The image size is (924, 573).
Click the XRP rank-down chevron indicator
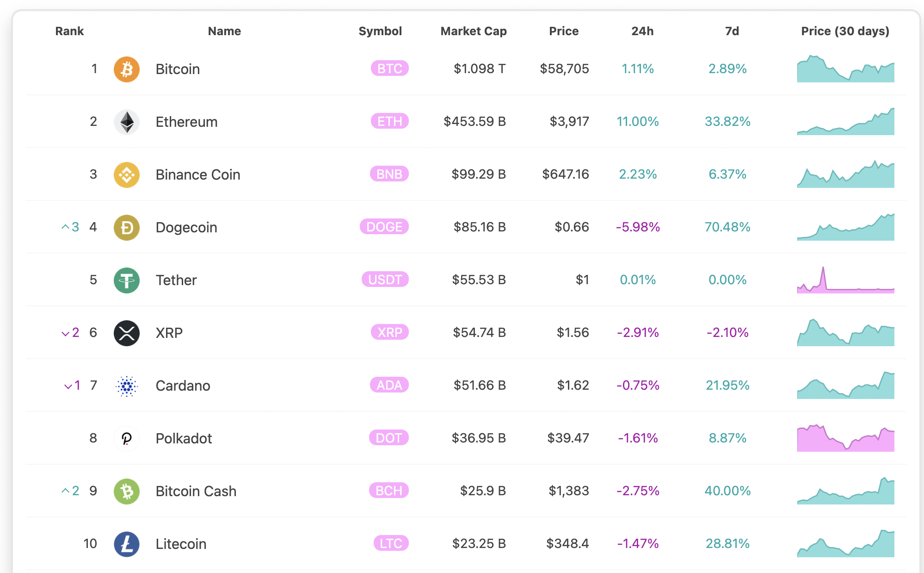(x=65, y=333)
